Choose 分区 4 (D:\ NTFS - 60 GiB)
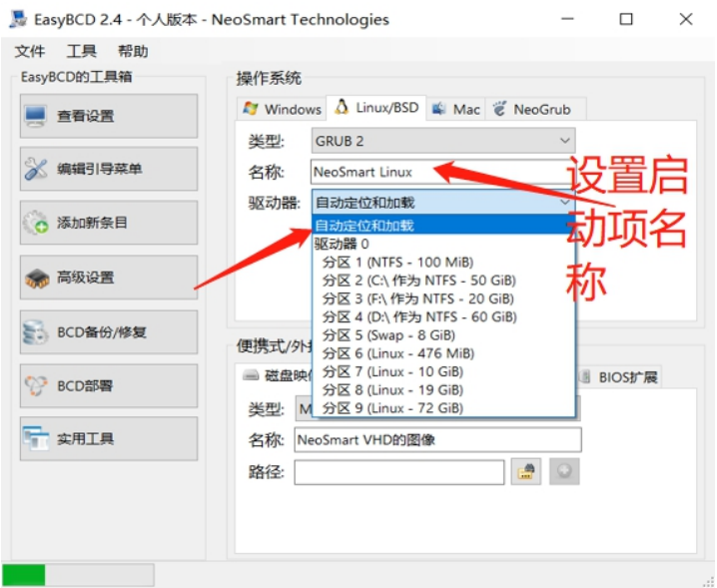 point(443,316)
